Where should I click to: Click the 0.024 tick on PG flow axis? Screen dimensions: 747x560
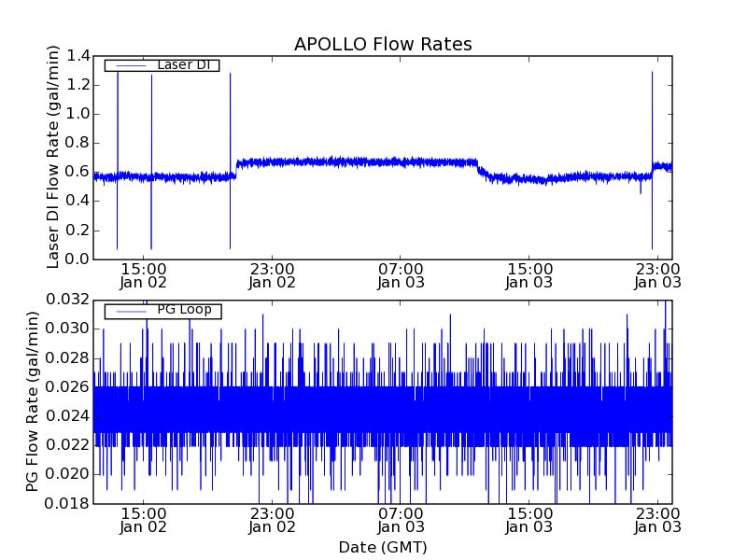67,416
